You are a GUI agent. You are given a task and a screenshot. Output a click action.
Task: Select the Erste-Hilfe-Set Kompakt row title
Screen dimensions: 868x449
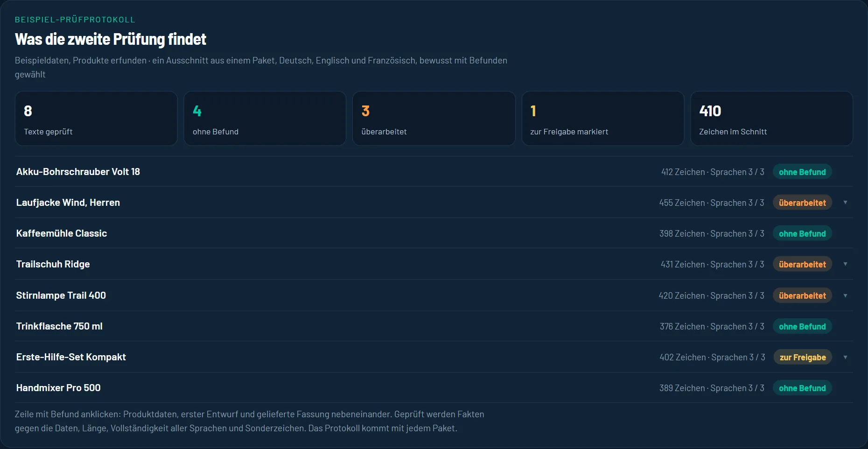(71, 357)
